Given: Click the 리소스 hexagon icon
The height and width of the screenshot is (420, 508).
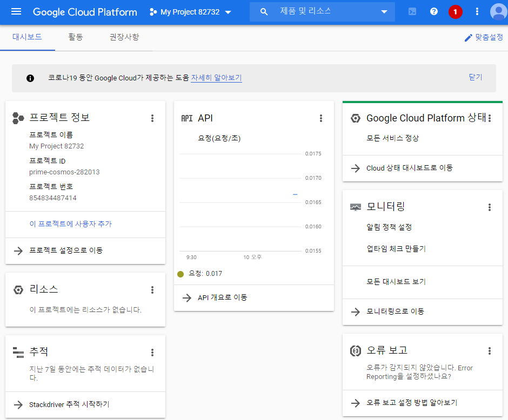Looking at the screenshot, I should [x=18, y=289].
